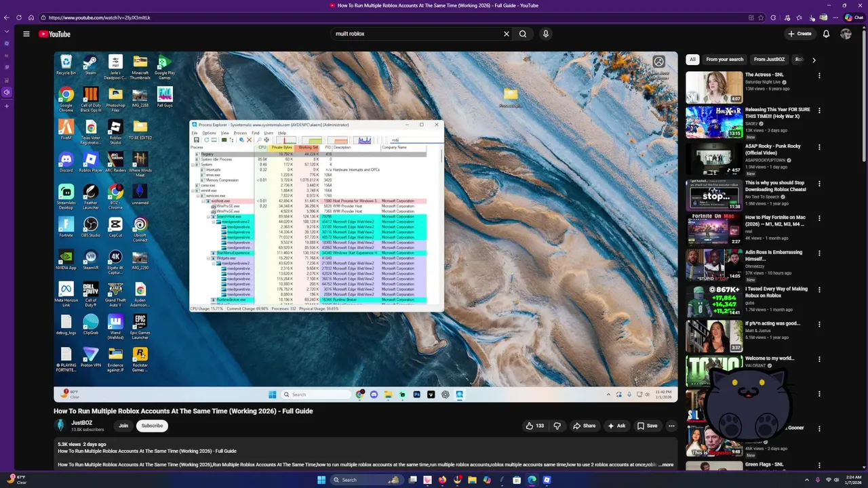Go to YouTube home via the logo
The width and height of the screenshot is (868, 488).
(x=54, y=34)
